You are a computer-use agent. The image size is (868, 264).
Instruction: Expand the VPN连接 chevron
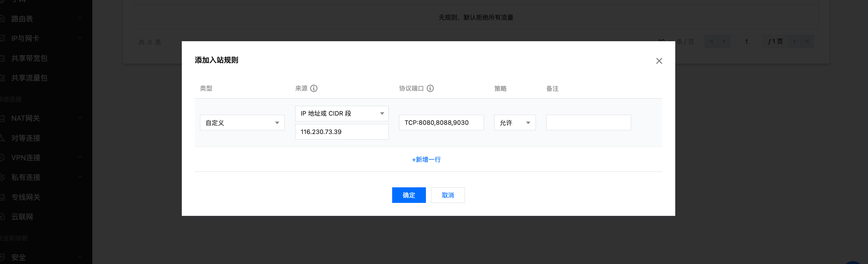coord(80,157)
